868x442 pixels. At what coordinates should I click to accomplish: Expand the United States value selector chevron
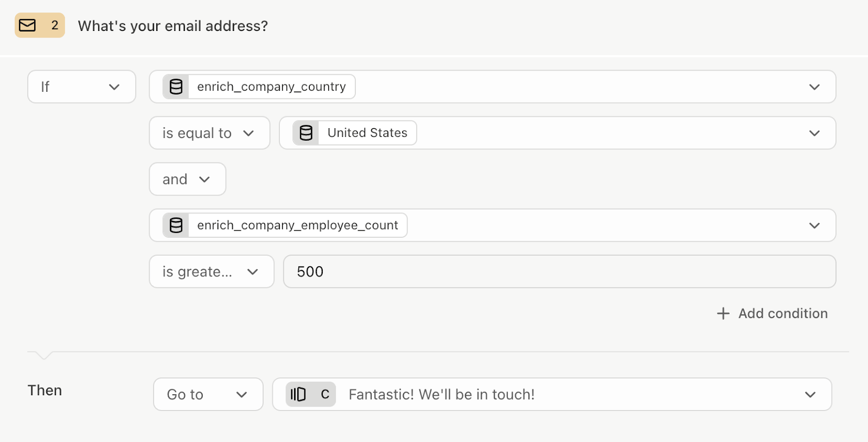pyautogui.click(x=814, y=133)
